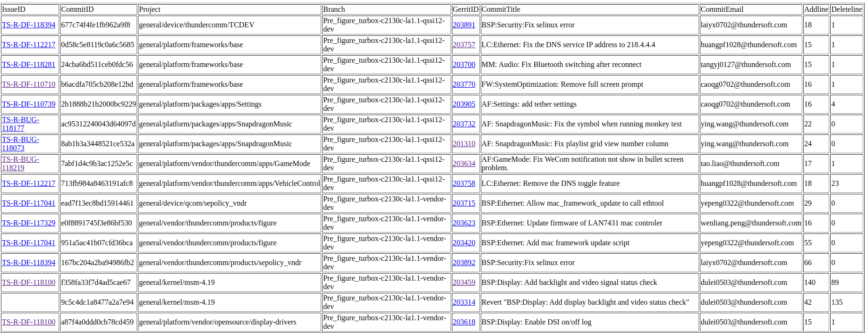Screen dimensions: 868x333
Task: Click commit ID b6acdfa705cb208e12bd
Action: (x=97, y=84)
